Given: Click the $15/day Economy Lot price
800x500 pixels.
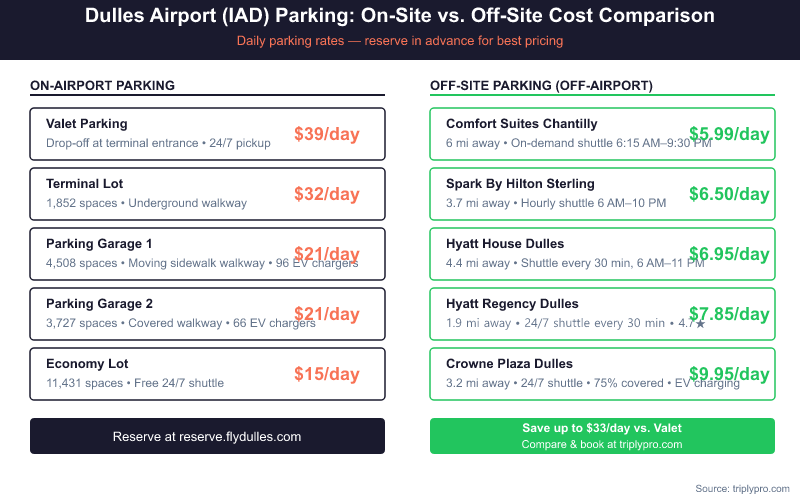Looking at the screenshot, I should point(326,374).
